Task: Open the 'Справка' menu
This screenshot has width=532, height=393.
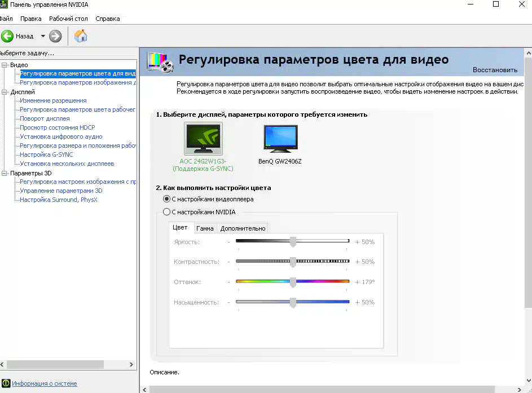Action: [x=108, y=19]
